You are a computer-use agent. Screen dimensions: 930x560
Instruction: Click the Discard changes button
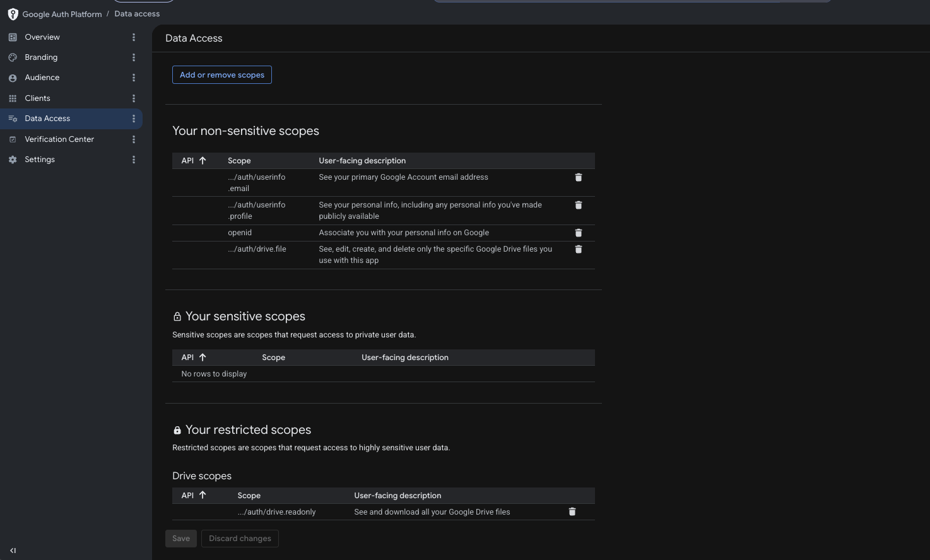240,539
